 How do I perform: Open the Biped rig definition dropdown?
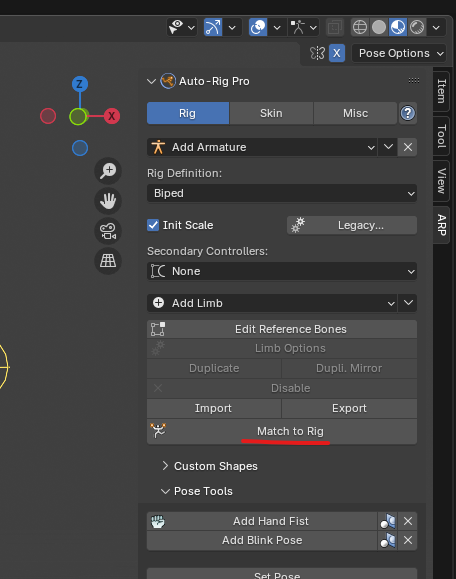[x=282, y=193]
